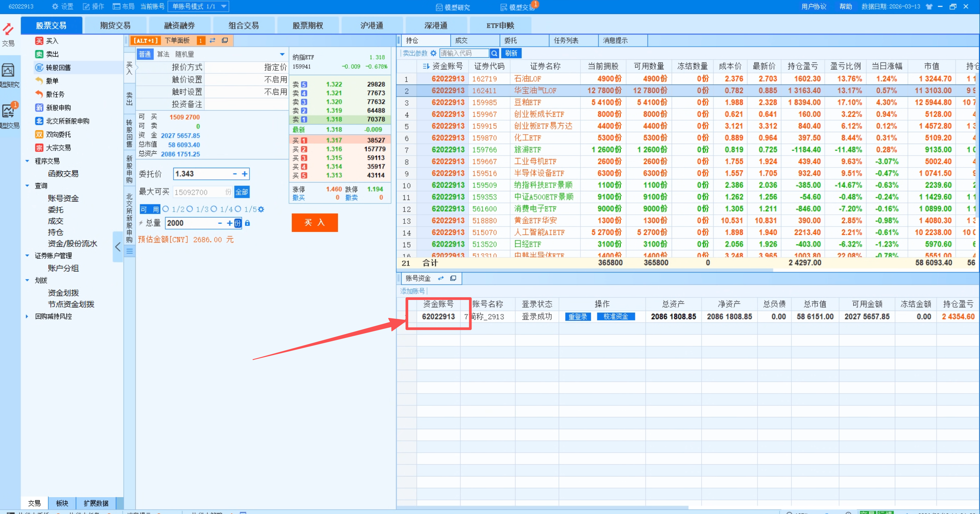Click the search icon next to code input
Image resolution: width=980 pixels, height=514 pixels.
click(494, 53)
